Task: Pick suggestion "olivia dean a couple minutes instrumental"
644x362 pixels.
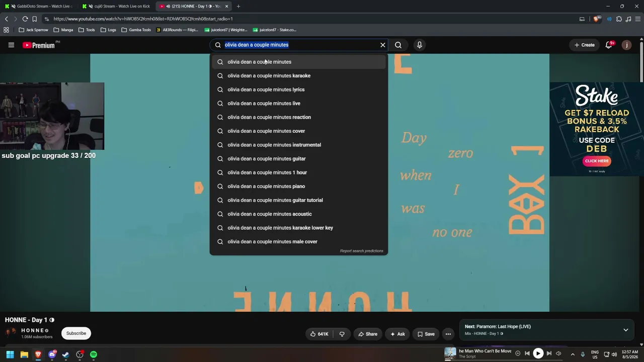Action: (x=298, y=145)
